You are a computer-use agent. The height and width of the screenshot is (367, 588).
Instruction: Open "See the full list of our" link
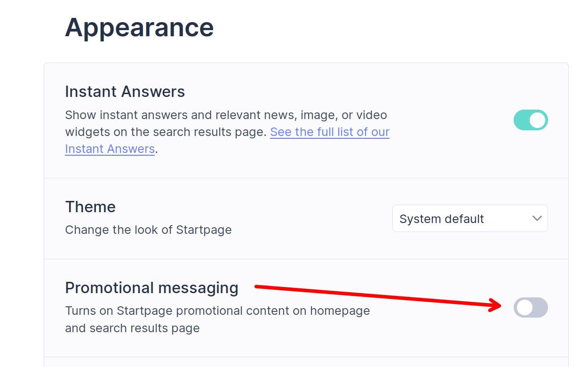tap(329, 132)
